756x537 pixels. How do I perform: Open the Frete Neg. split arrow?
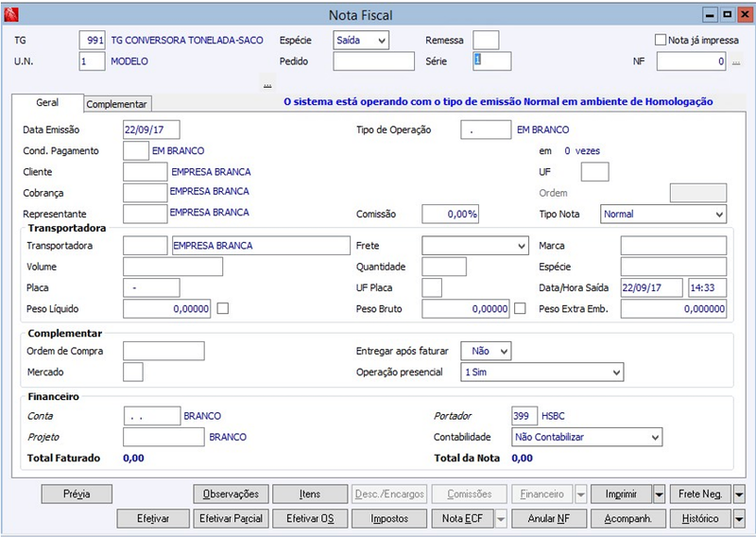point(739,494)
